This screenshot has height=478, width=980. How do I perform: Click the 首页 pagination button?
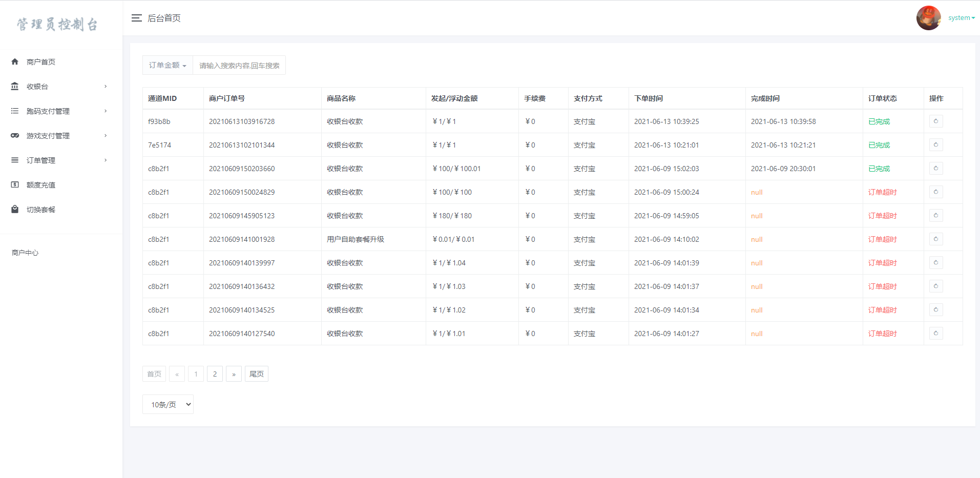tap(154, 373)
